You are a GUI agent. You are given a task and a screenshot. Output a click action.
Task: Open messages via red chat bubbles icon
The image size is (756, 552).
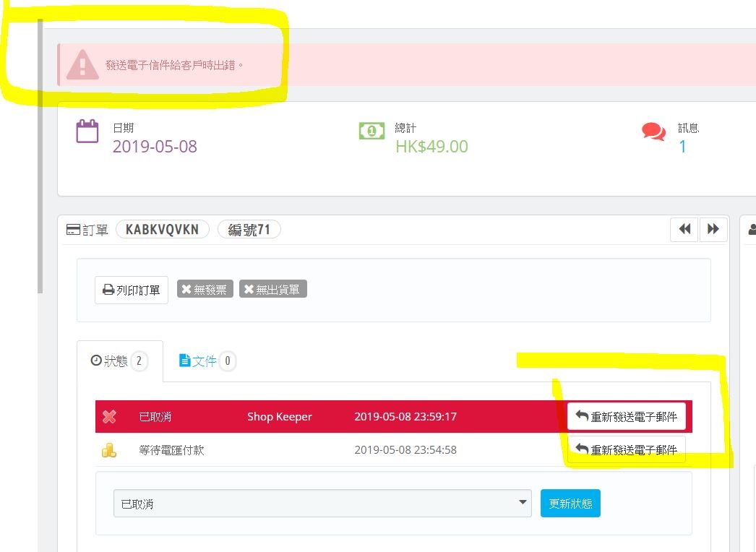click(653, 131)
